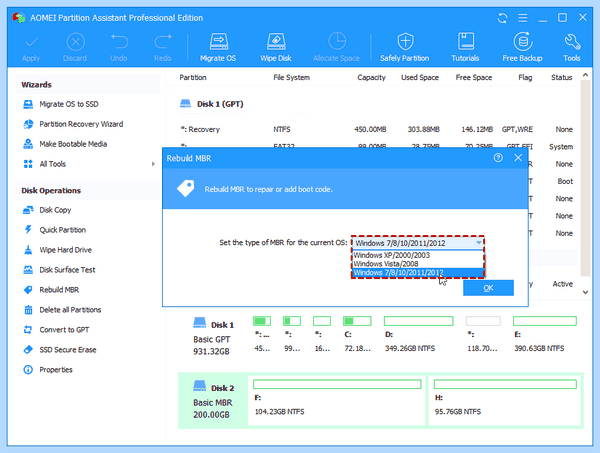Image resolution: width=600 pixels, height=453 pixels.
Task: Open the Safely Partition tool
Action: click(x=404, y=48)
